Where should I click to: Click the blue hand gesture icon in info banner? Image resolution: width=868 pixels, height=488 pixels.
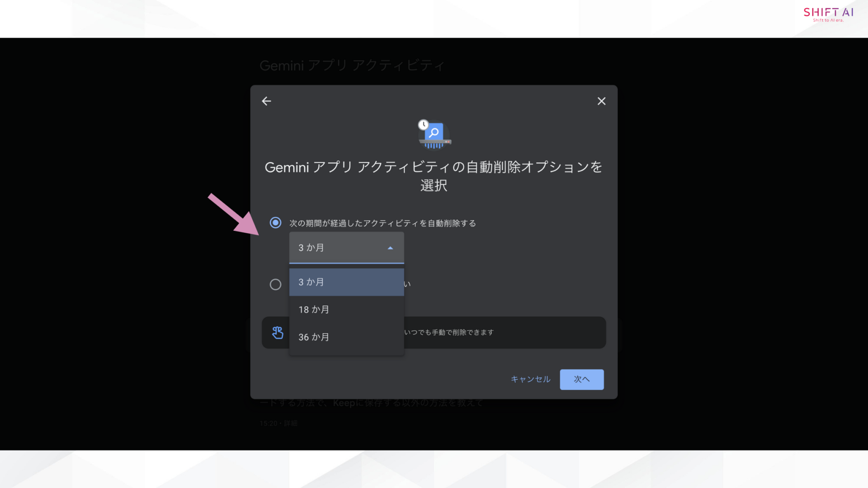[278, 332]
